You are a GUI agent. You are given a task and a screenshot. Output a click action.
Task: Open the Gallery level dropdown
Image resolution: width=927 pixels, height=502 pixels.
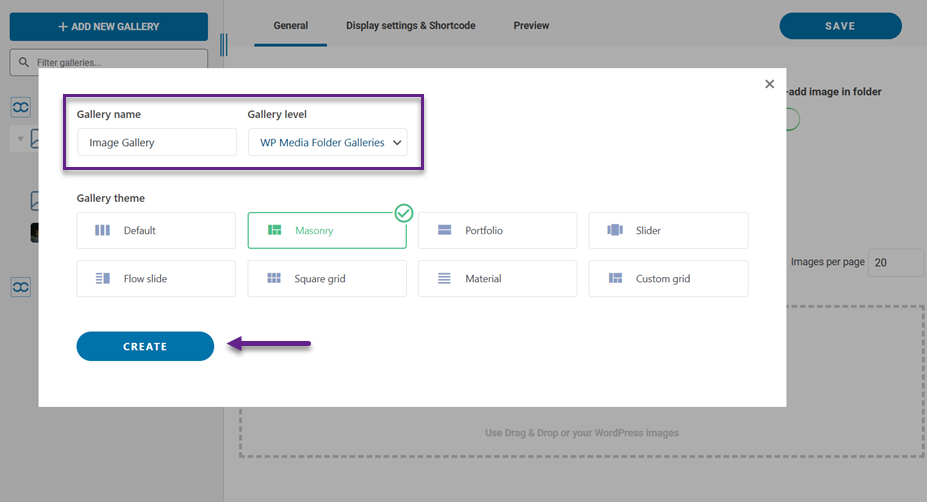click(327, 143)
